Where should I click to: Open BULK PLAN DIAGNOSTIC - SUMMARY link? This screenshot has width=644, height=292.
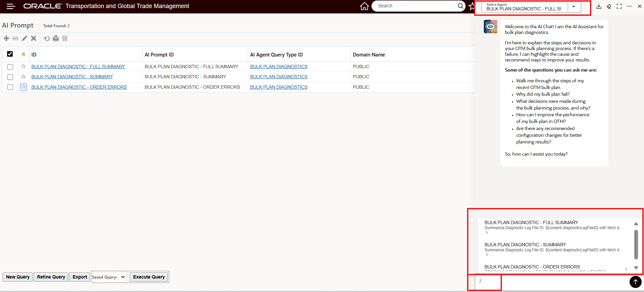72,77
